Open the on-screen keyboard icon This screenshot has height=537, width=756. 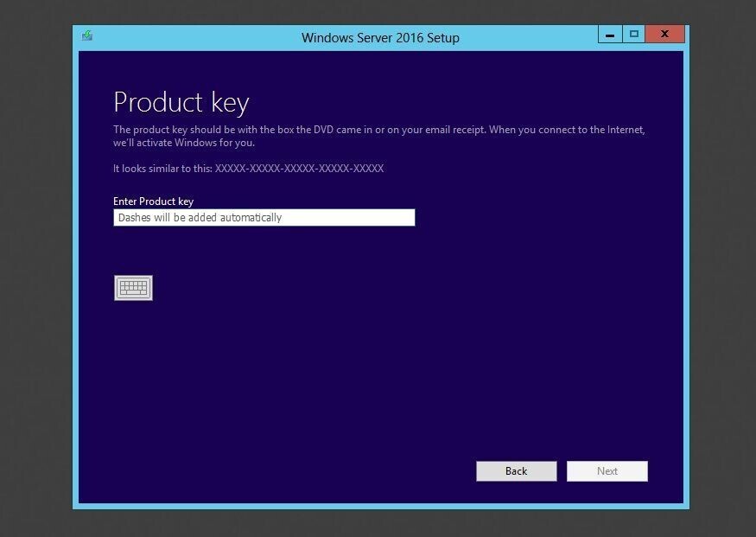[x=134, y=288]
